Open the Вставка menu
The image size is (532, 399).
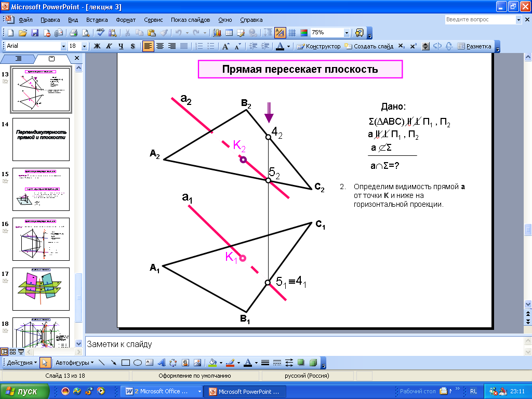coord(97,20)
